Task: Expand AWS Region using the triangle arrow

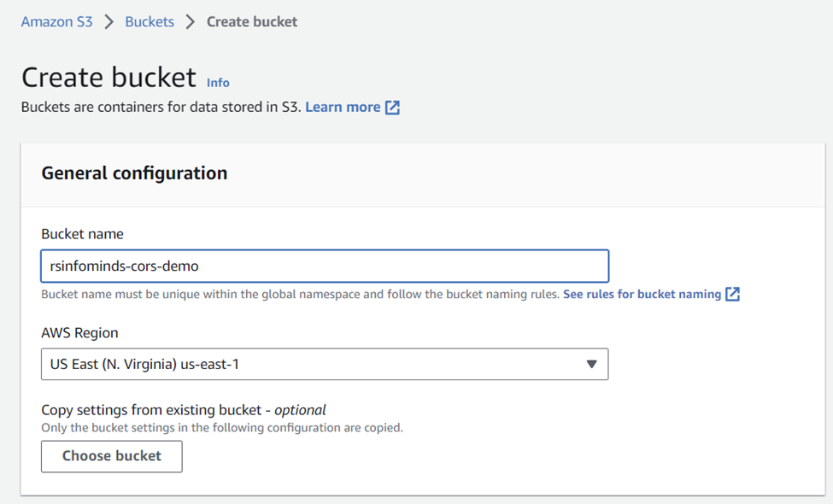Action: [591, 364]
